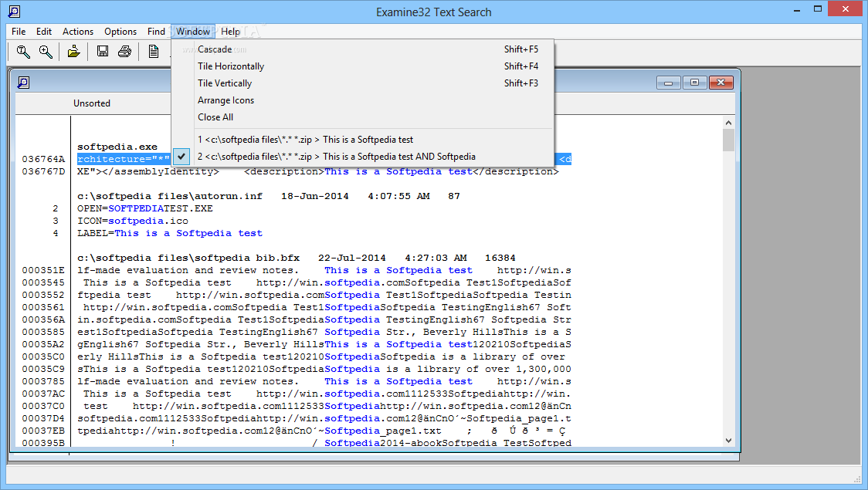Select Tile Horizontally in the Window menu

pyautogui.click(x=363, y=66)
